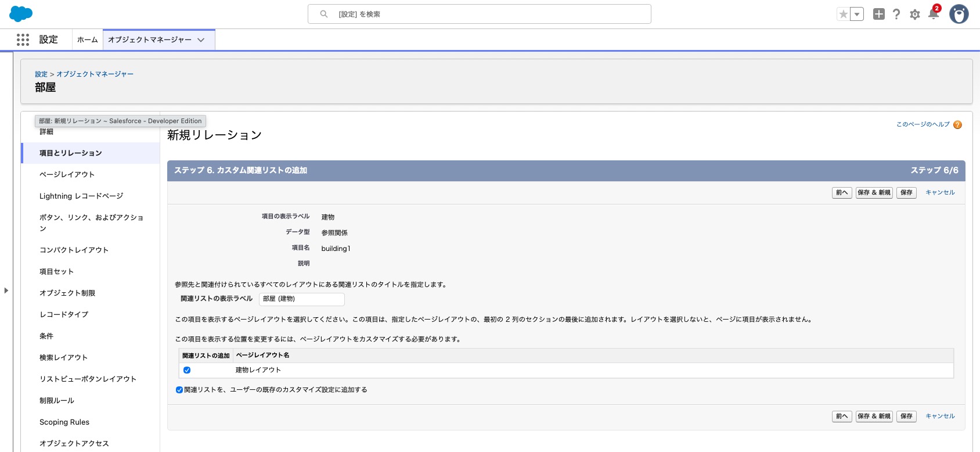Click the top キャンセル link
The width and height of the screenshot is (980, 452).
click(x=940, y=192)
